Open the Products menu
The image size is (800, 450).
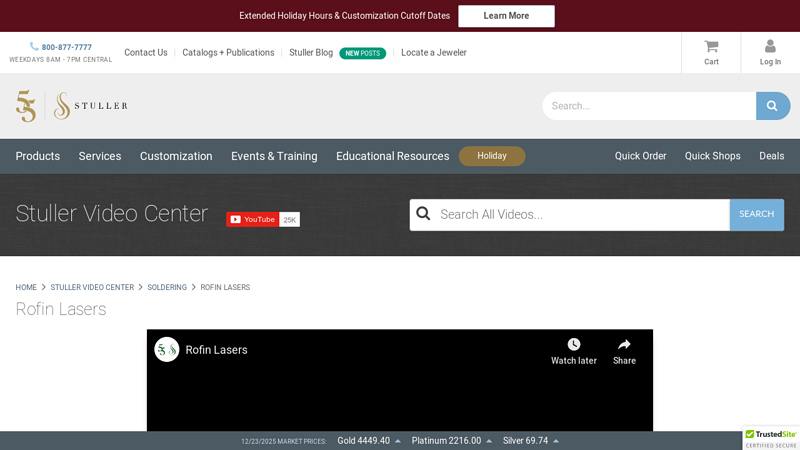[38, 156]
